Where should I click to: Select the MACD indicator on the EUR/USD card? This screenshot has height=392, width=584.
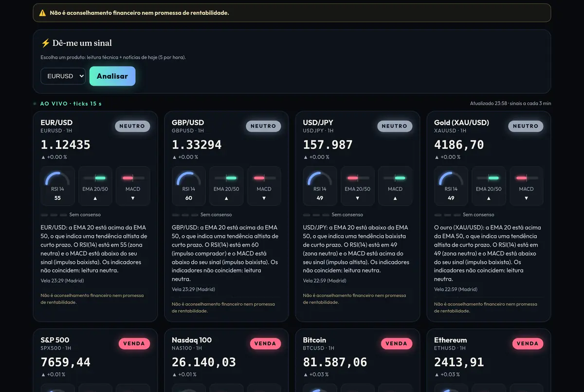click(133, 186)
